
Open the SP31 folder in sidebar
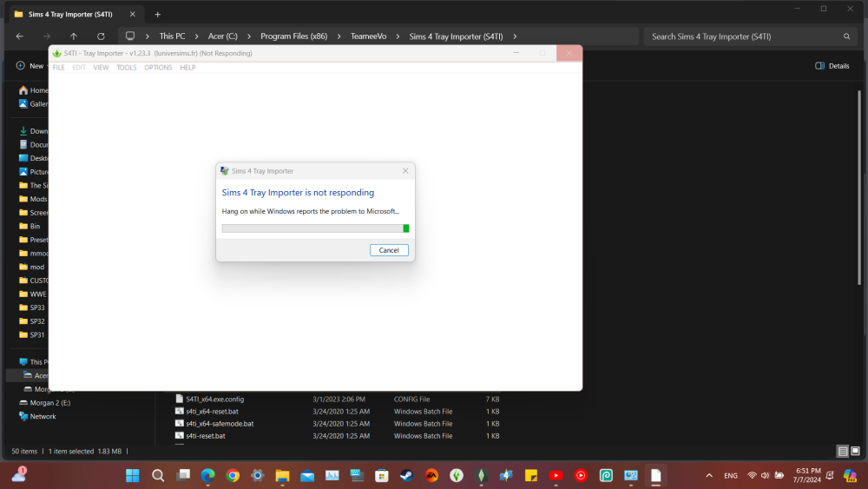(x=33, y=334)
